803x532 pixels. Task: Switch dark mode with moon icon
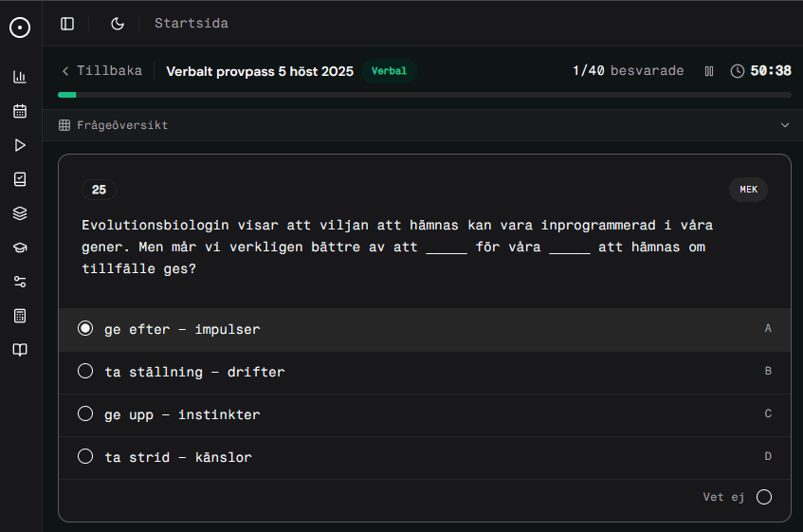click(118, 24)
